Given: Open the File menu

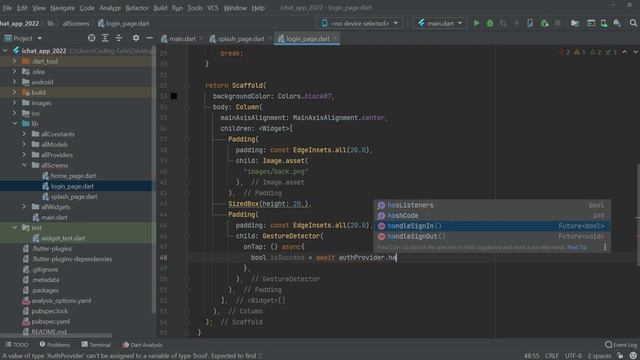Looking at the screenshot, I should point(7,8).
